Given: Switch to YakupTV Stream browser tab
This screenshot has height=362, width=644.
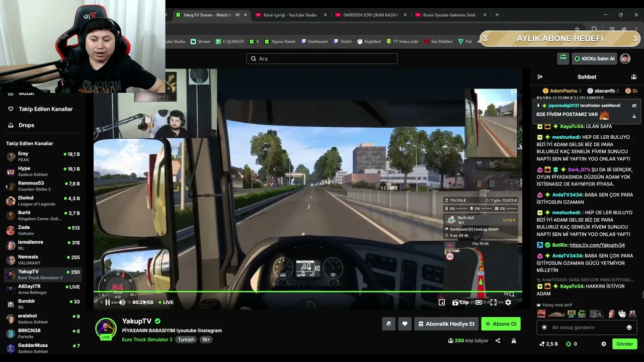Looking at the screenshot, I should click(x=211, y=15).
